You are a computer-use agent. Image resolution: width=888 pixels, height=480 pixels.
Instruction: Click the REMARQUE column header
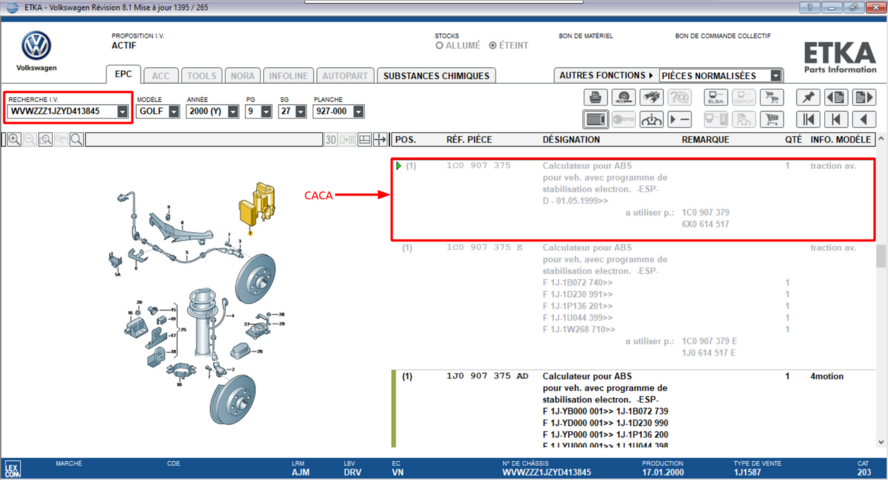coord(705,139)
